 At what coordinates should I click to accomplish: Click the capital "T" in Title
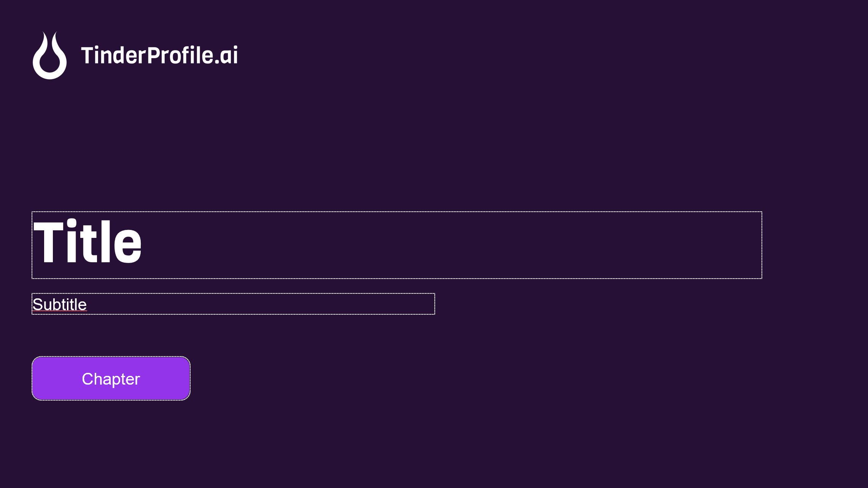click(x=48, y=242)
